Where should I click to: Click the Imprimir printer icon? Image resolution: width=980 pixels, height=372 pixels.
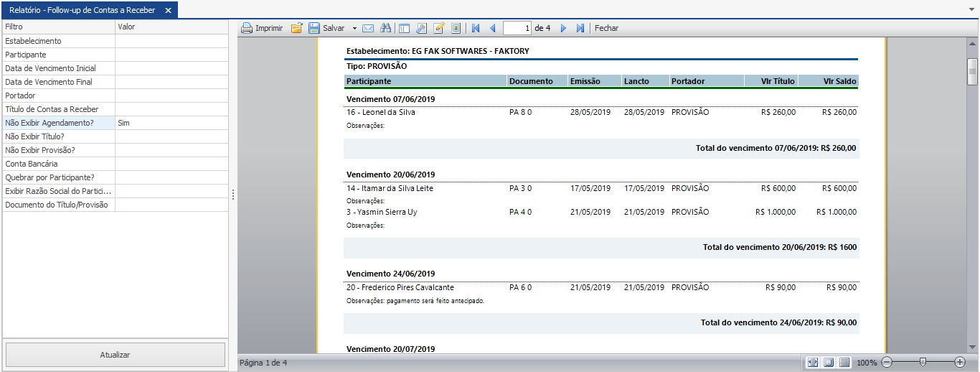(x=248, y=29)
